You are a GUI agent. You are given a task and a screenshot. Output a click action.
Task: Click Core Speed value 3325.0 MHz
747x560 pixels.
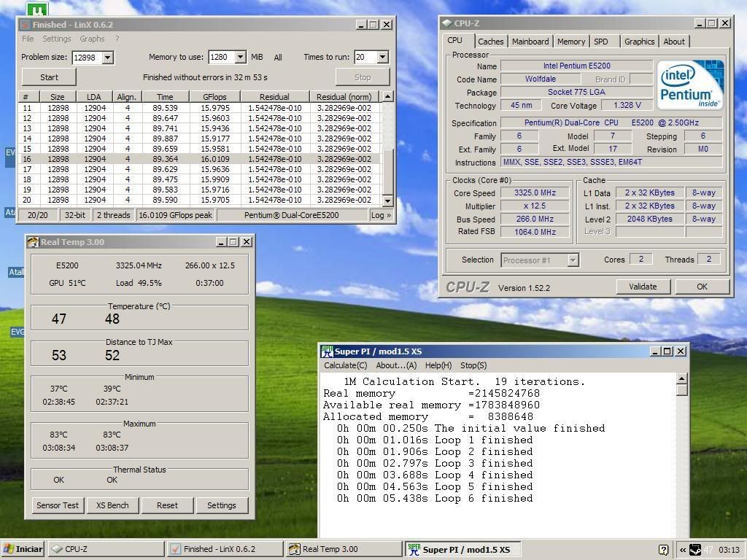535,192
